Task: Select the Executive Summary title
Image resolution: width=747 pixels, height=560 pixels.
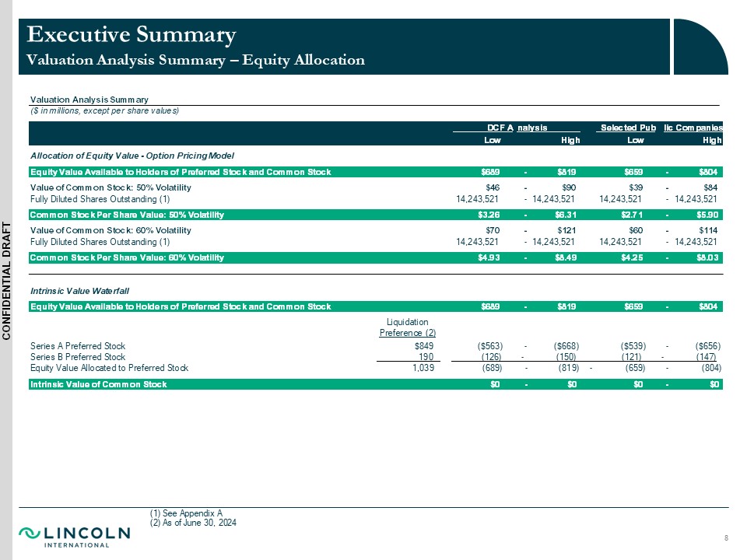Action: pos(131,34)
